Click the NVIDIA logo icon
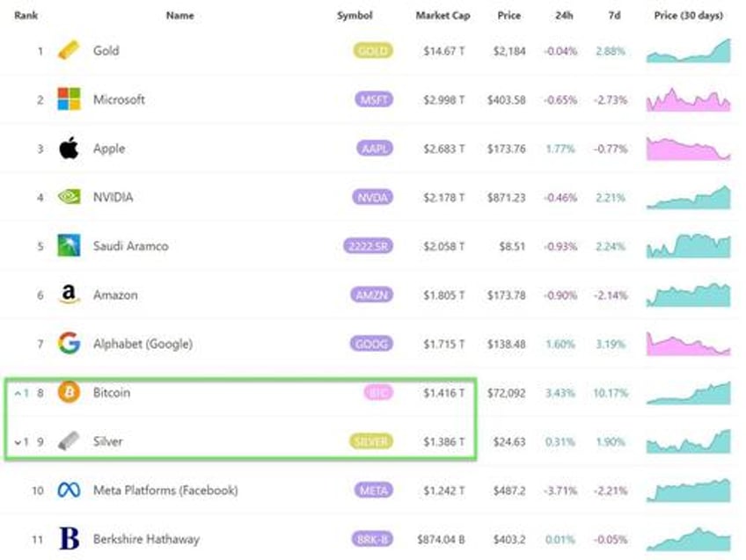 (69, 196)
